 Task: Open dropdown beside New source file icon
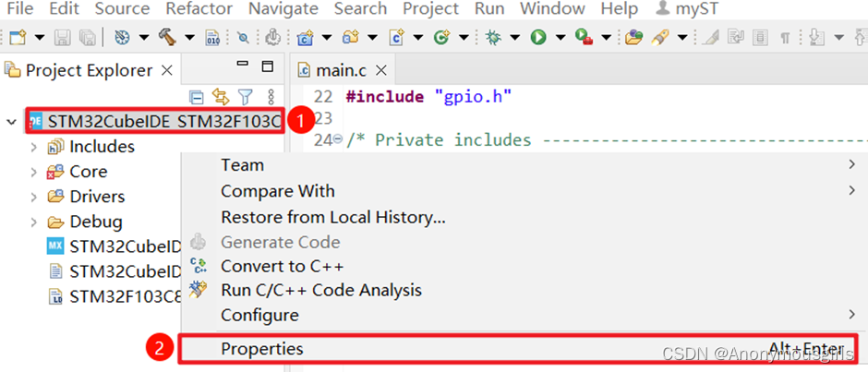click(418, 37)
